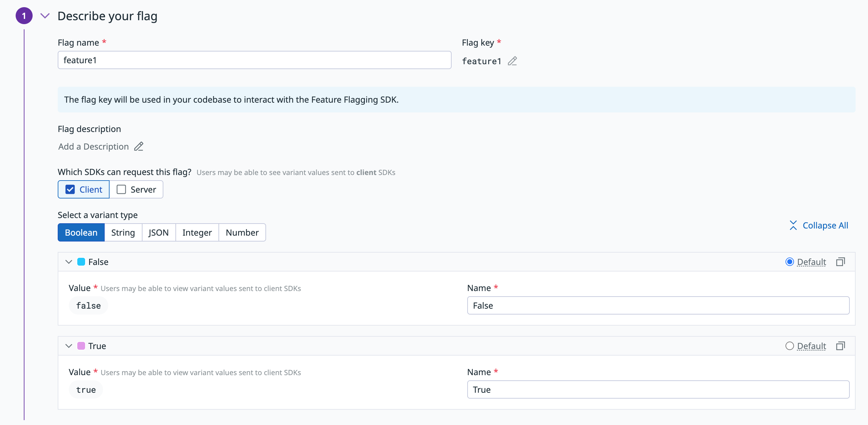868x425 pixels.
Task: Set True variant as Default
Action: point(789,346)
